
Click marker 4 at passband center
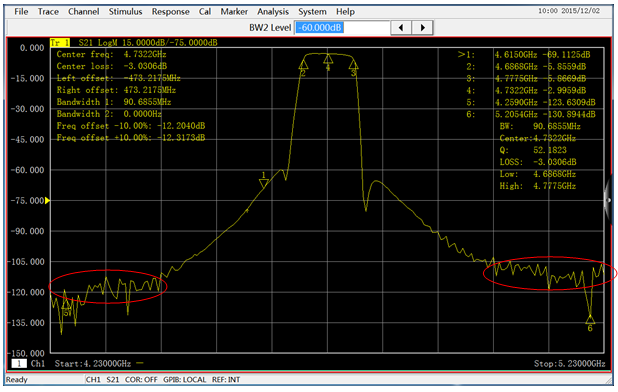coord(328,59)
